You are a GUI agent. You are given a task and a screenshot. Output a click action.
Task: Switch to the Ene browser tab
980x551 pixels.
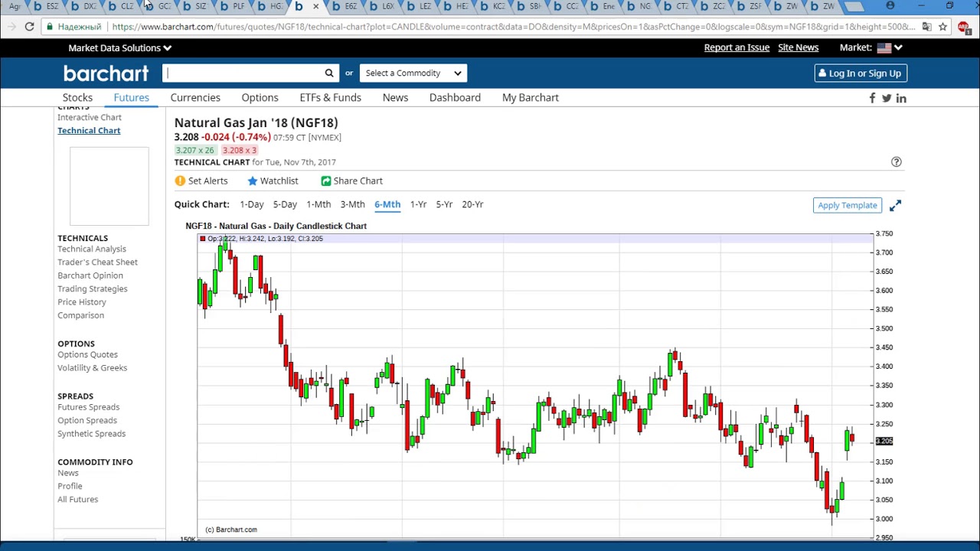pyautogui.click(x=603, y=6)
